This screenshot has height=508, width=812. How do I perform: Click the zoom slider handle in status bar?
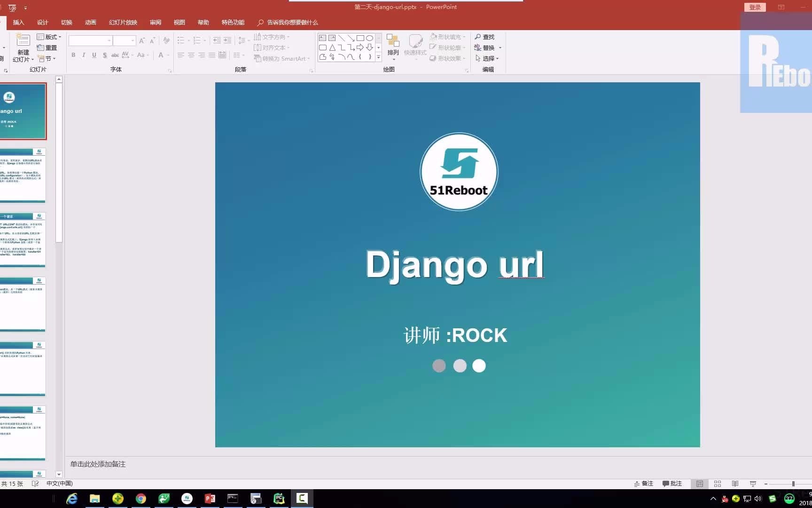coord(793,484)
